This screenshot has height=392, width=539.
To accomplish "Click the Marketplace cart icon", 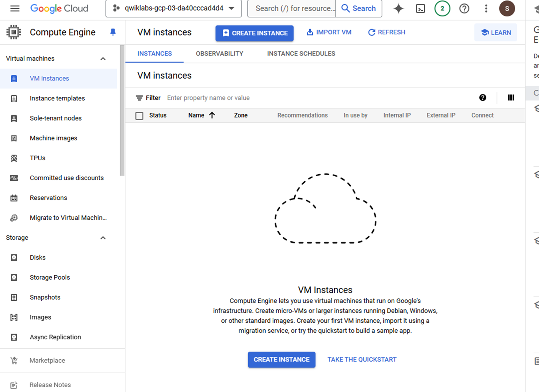I will 14,360.
